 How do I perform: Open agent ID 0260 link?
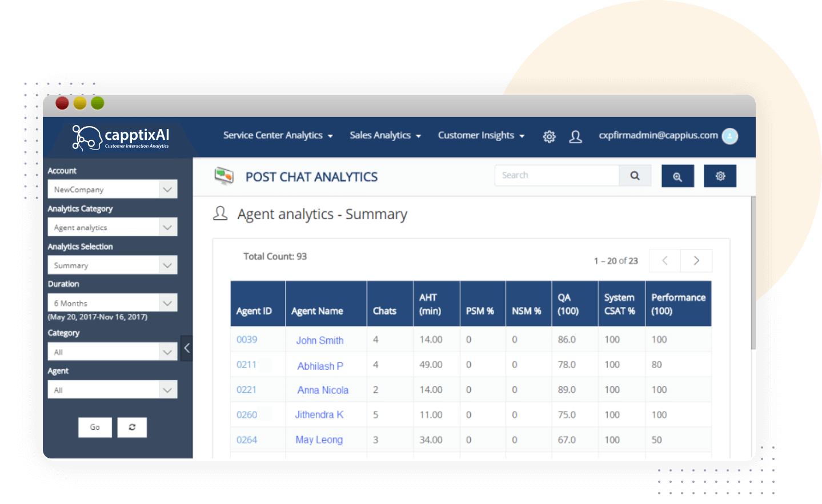tap(247, 415)
